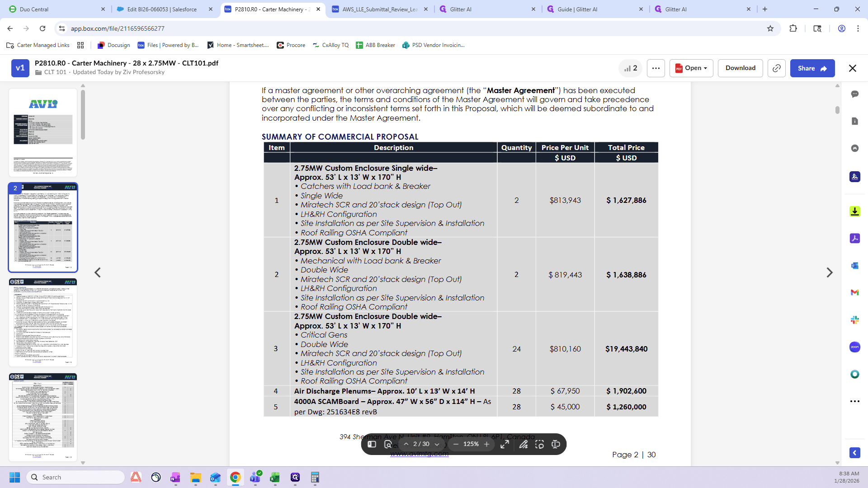Switch to the Duo Central browser tab
868x488 pixels.
(56, 9)
